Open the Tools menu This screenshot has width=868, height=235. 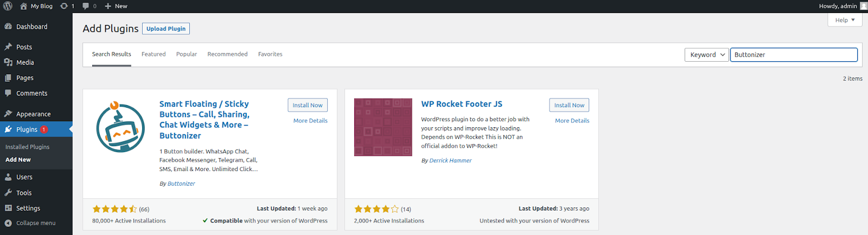click(x=36, y=193)
